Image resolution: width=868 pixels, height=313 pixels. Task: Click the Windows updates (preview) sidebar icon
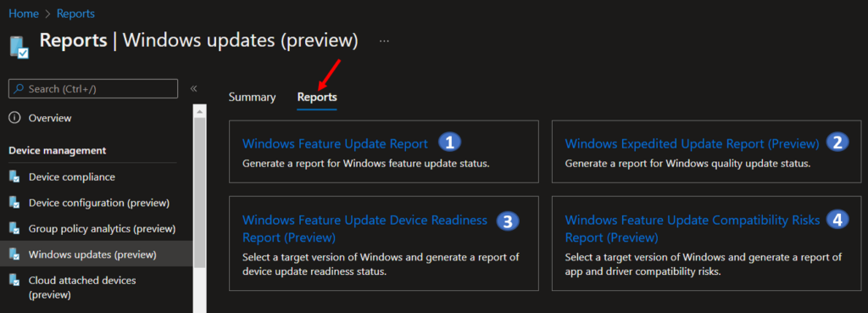click(x=15, y=254)
